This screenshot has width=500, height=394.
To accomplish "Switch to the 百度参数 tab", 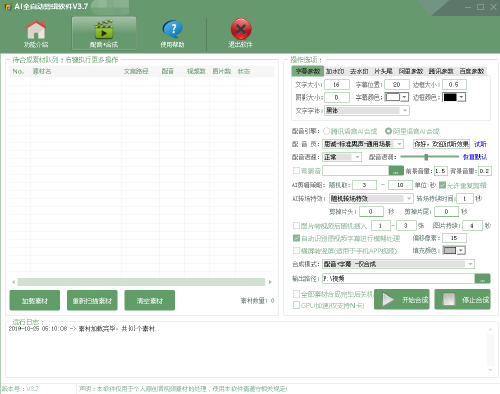I will pyautogui.click(x=472, y=71).
